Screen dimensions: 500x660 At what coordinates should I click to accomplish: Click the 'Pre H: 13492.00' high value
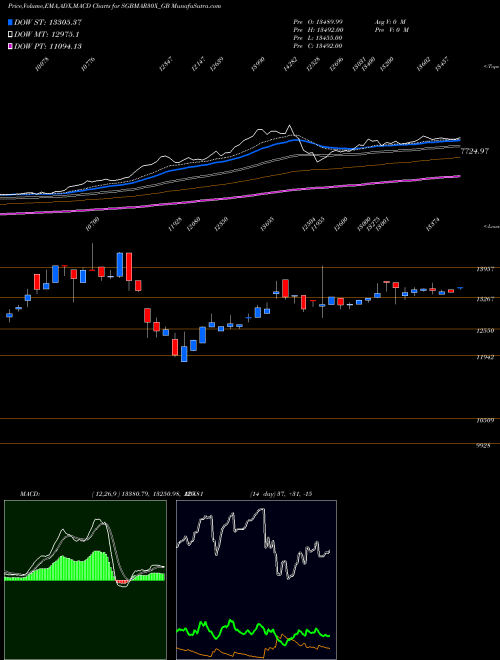point(318,30)
